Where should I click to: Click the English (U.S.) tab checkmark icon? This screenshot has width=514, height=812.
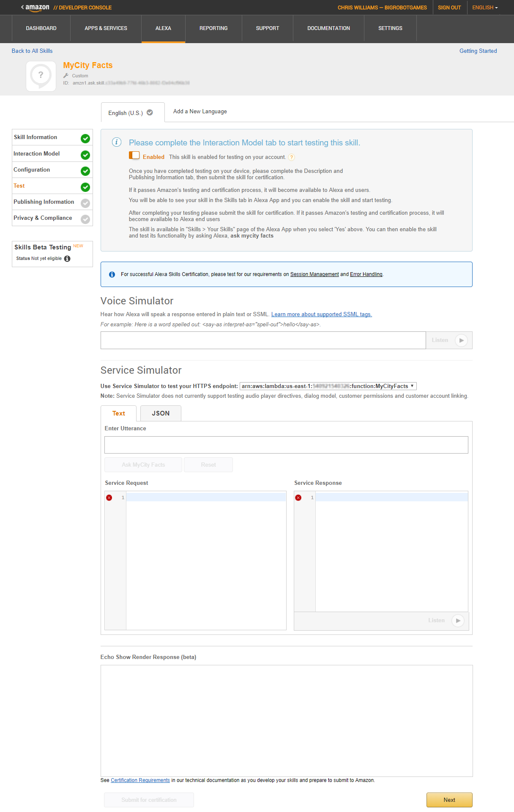(x=150, y=112)
